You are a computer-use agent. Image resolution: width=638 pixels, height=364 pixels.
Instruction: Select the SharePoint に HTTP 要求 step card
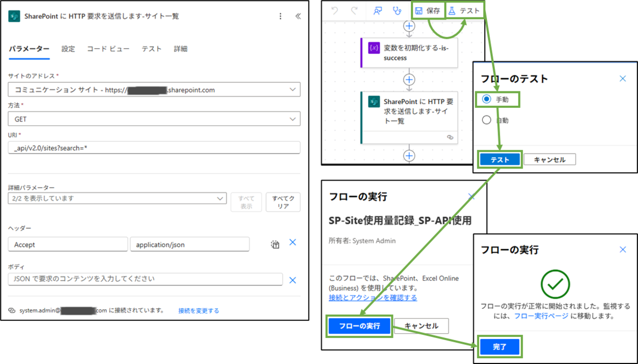409,117
